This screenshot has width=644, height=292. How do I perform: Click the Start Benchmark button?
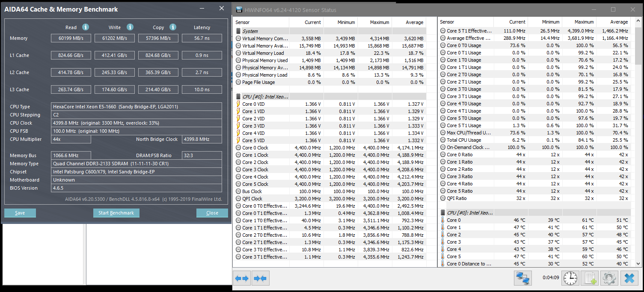(116, 213)
